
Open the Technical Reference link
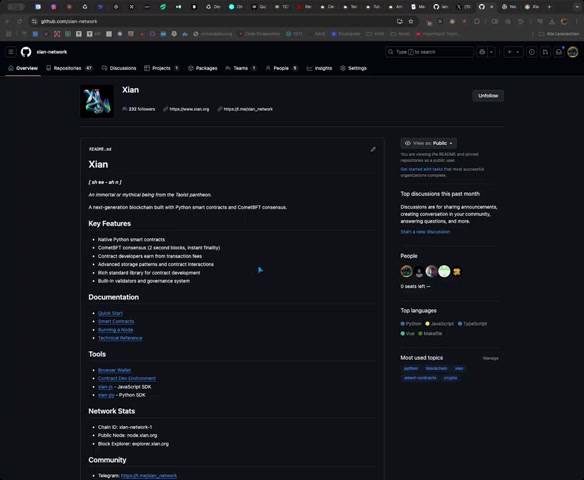point(120,338)
